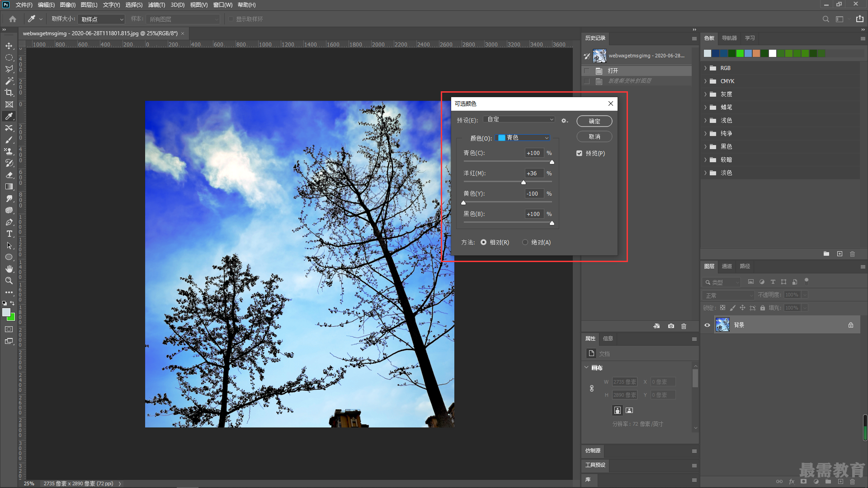Expand the 蜡笔 swatch group
This screenshot has height=488, width=868.
[705, 108]
